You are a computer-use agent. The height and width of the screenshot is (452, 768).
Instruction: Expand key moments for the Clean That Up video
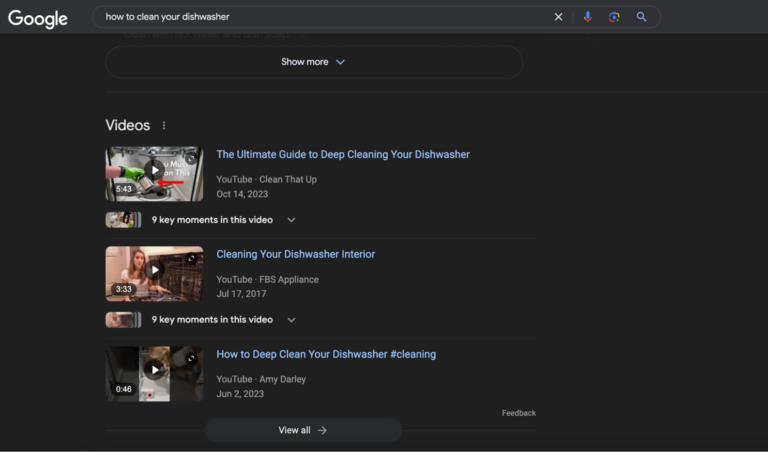(291, 220)
